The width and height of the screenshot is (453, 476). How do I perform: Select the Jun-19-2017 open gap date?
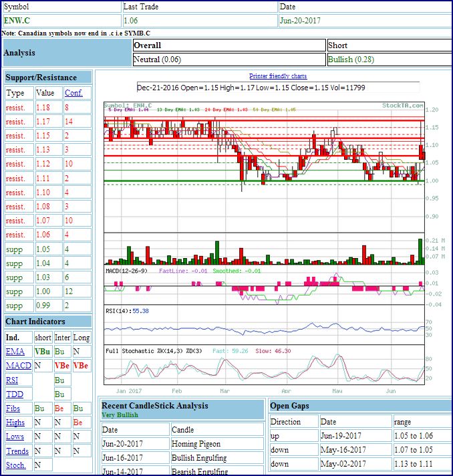click(x=341, y=436)
